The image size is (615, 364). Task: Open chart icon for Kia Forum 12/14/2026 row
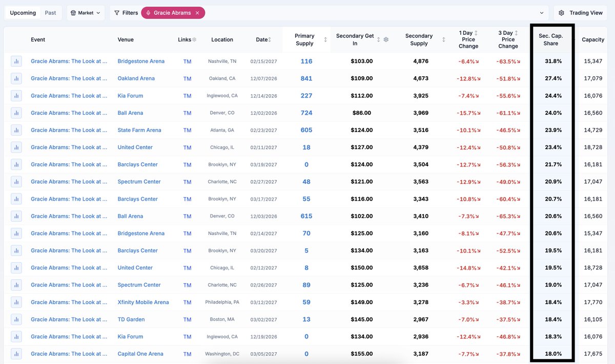[x=16, y=96]
